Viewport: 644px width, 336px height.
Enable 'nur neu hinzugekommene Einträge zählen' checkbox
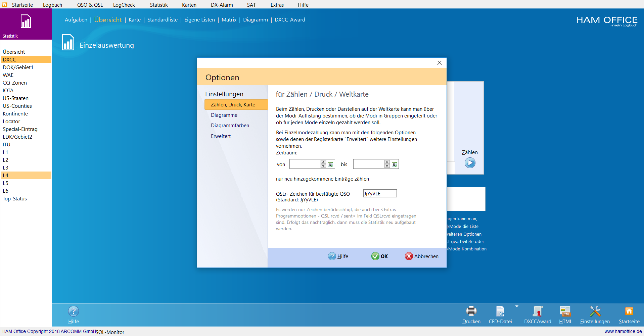pyautogui.click(x=384, y=179)
